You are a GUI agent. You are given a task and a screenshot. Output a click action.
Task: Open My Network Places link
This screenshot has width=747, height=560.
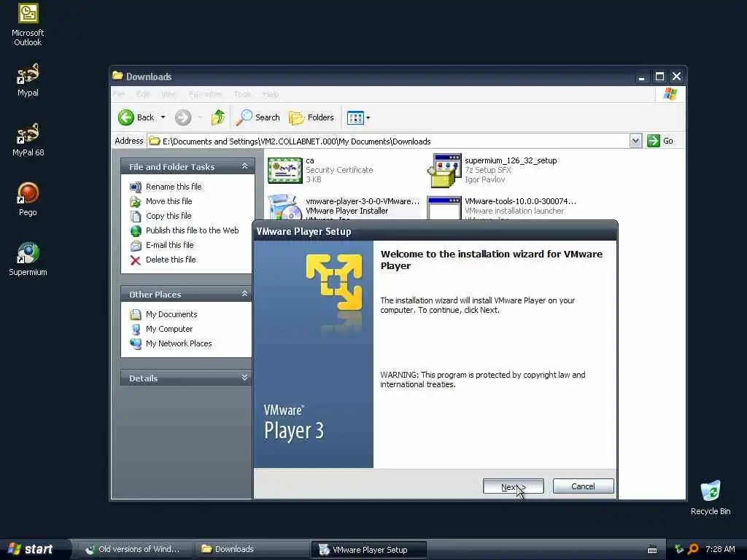click(179, 343)
